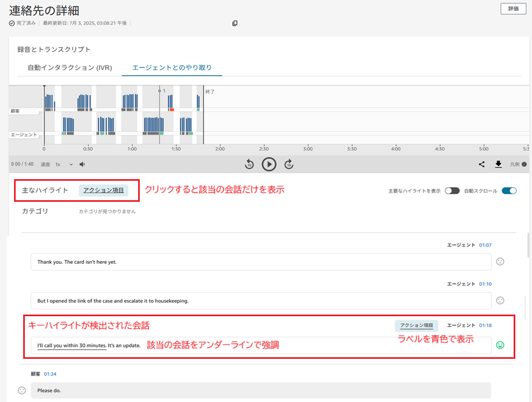This screenshot has height=402, width=532.
Task: Click the 終了 end marker on timeline
Action: tap(210, 92)
